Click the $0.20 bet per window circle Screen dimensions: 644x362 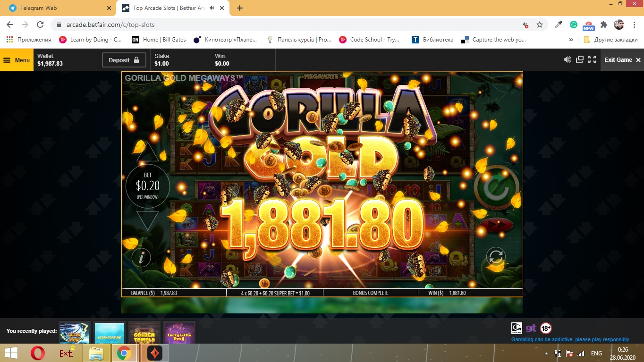148,186
